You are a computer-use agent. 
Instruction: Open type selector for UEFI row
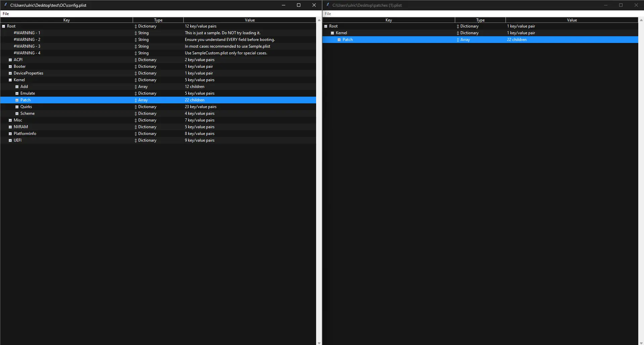point(136,140)
